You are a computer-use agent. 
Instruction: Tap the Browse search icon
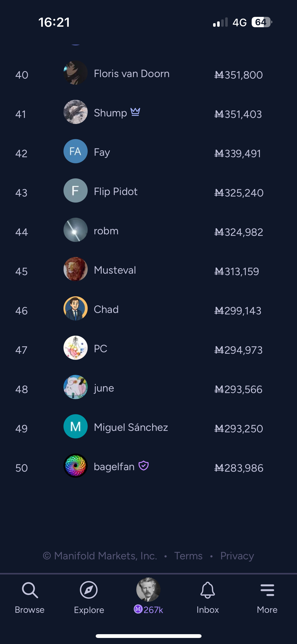pos(30,590)
